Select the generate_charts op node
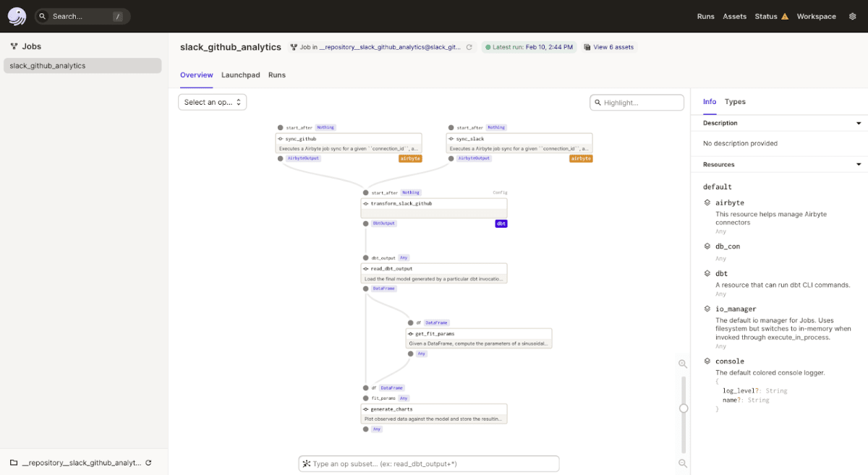 pyautogui.click(x=434, y=414)
